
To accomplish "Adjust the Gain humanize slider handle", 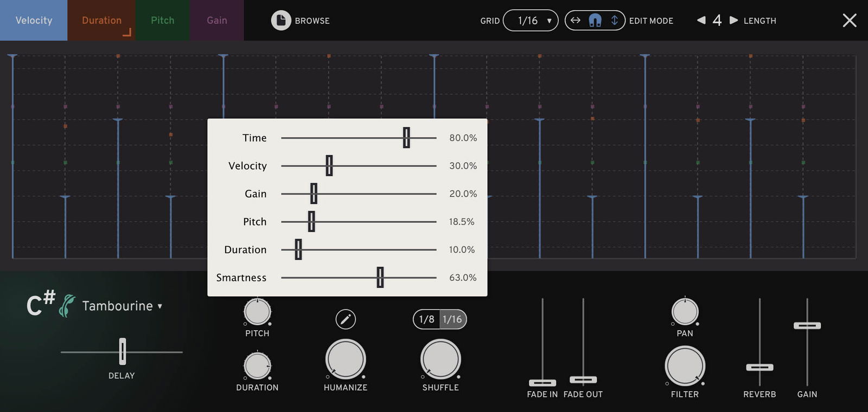I will click(314, 194).
